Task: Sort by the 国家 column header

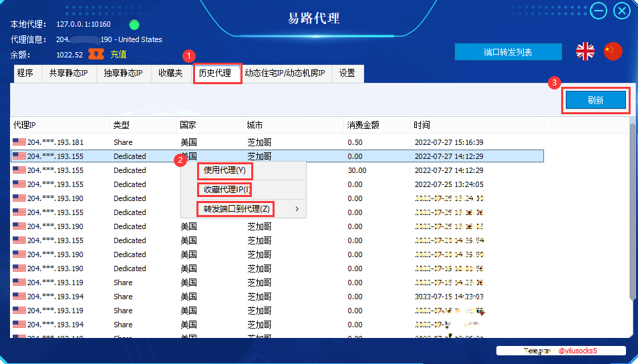Action: point(210,125)
